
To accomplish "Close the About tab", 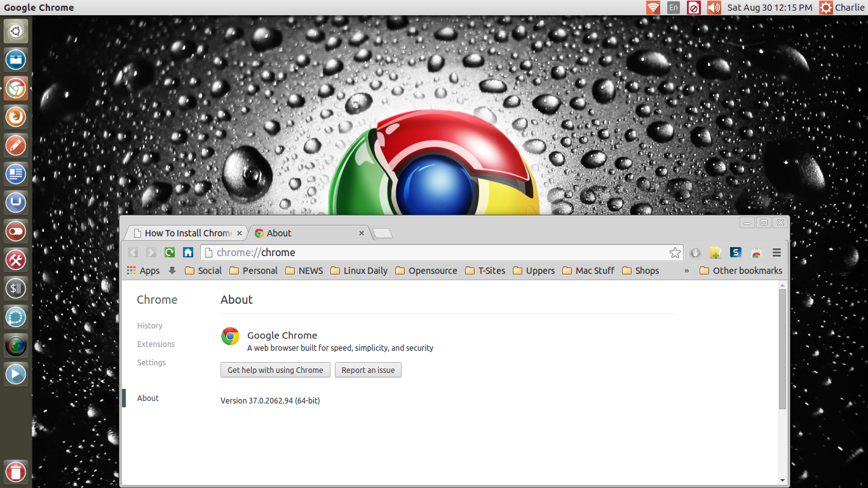I will click(x=362, y=233).
